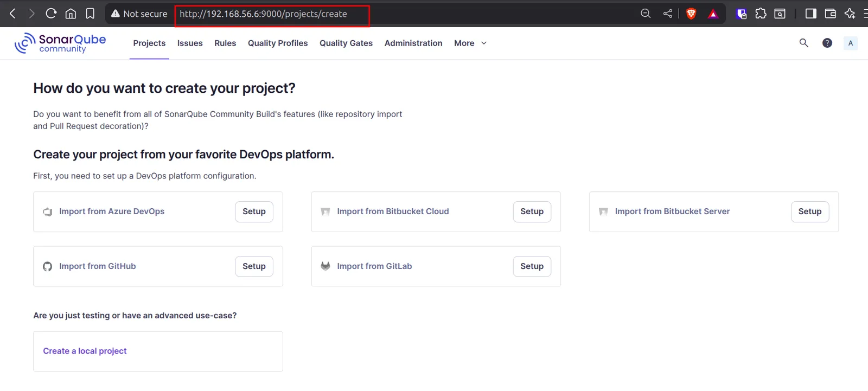Expand the More navigation dropdown
Viewport: 868px width, 391px height.
pos(470,43)
